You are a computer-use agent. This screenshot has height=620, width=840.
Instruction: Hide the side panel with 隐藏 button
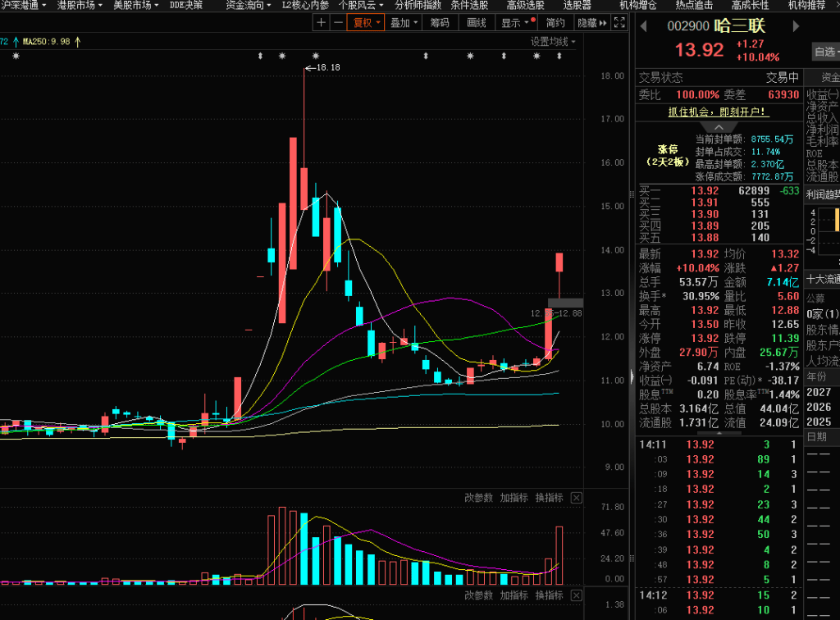(x=592, y=22)
